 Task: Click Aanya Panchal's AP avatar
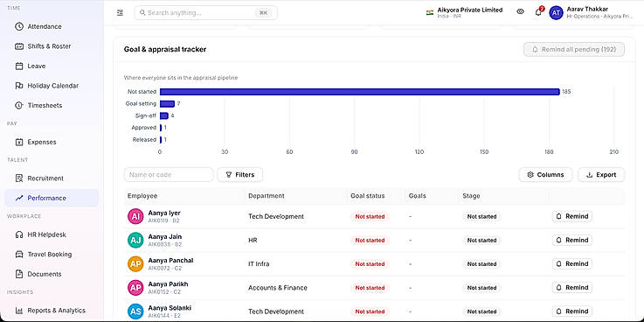click(x=135, y=264)
